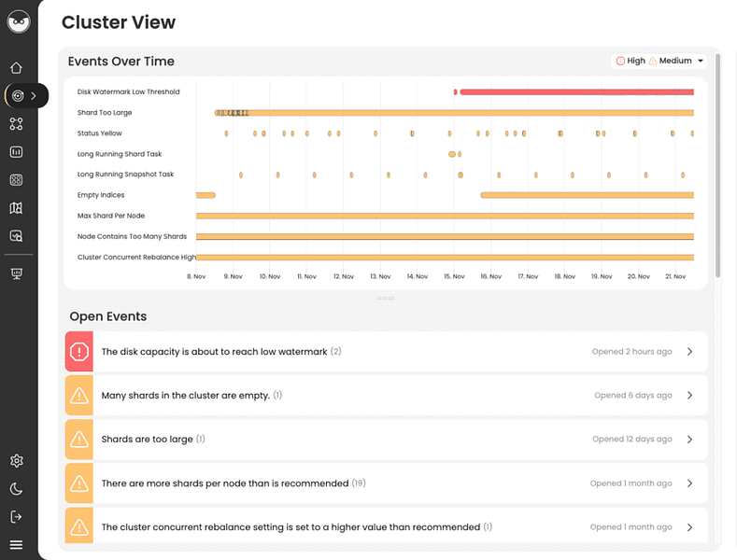Click the Max Shard Per Node timeline bar
Image resolution: width=737 pixels, height=560 pixels.
[445, 217]
